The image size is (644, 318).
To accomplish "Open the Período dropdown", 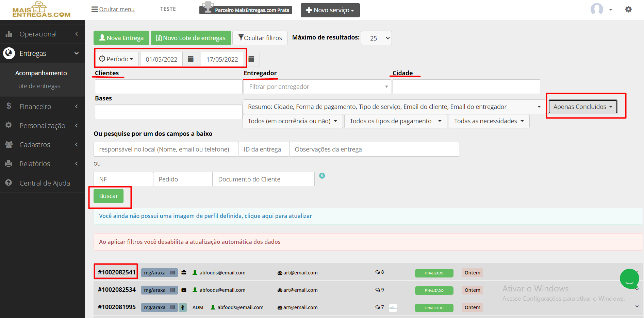I will point(116,59).
